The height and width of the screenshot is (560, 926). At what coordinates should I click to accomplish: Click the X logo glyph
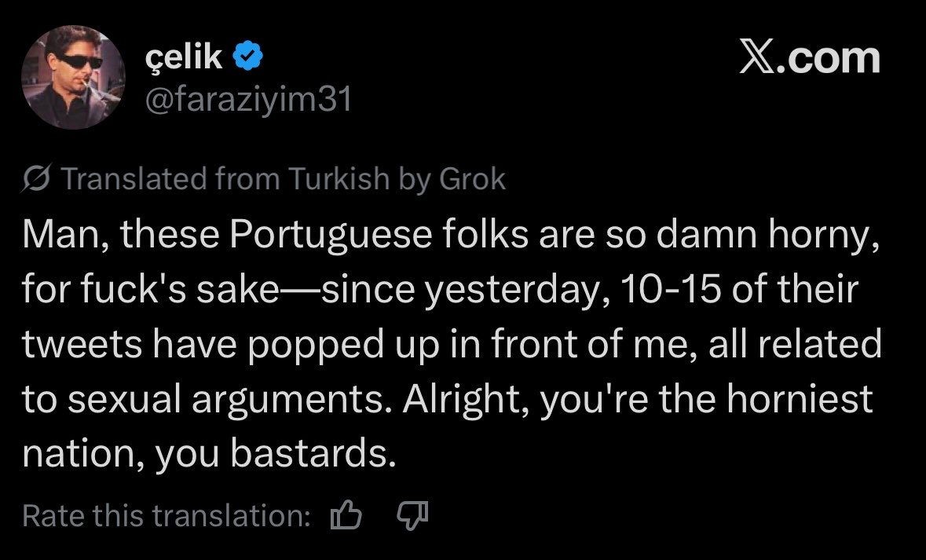click(758, 59)
